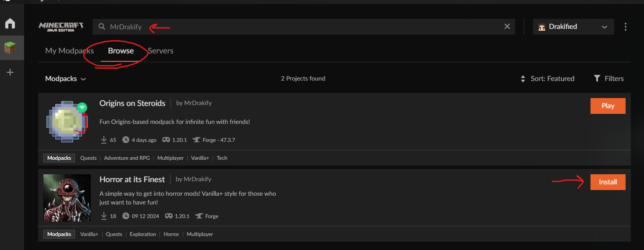Open the Filters funnel icon
Image resolution: width=644 pixels, height=250 pixels.
(597, 78)
